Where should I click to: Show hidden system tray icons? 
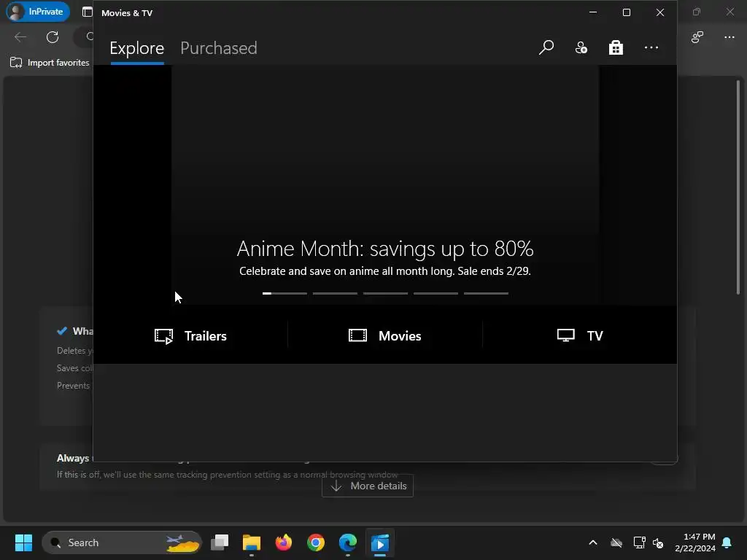coord(593,542)
